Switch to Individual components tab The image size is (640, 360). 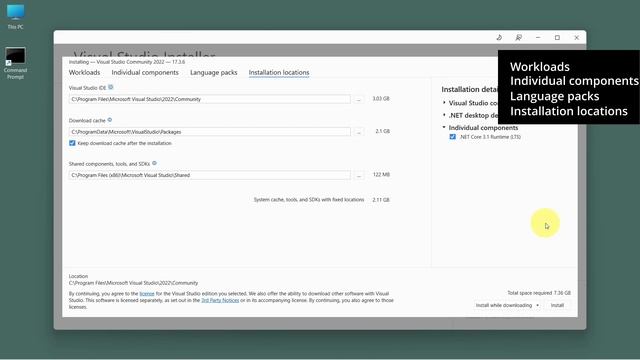click(145, 72)
